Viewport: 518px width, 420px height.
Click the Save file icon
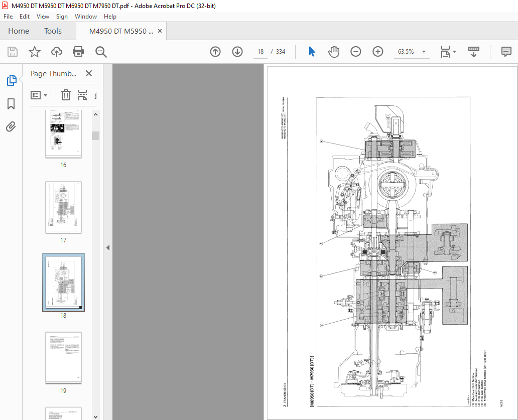click(x=13, y=52)
